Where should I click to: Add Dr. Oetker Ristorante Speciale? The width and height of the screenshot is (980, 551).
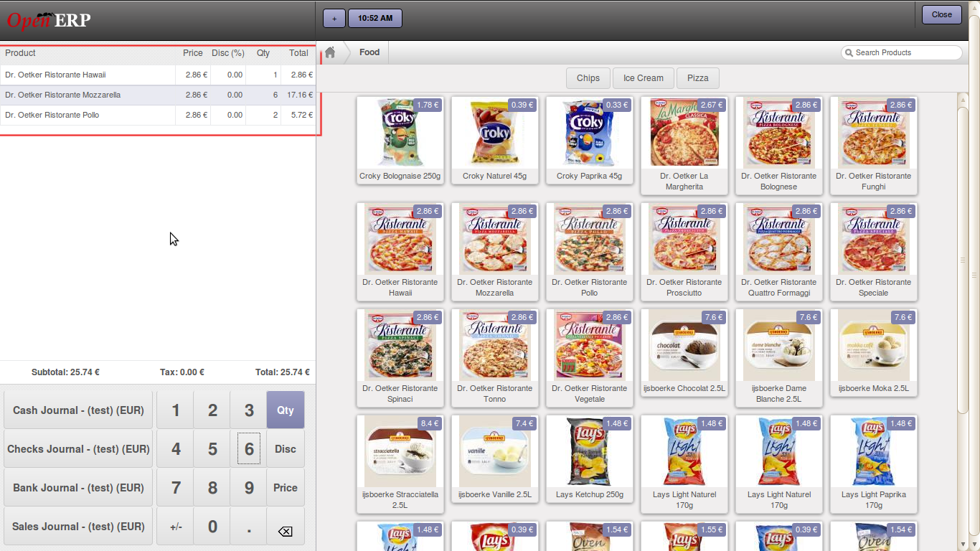[874, 252]
